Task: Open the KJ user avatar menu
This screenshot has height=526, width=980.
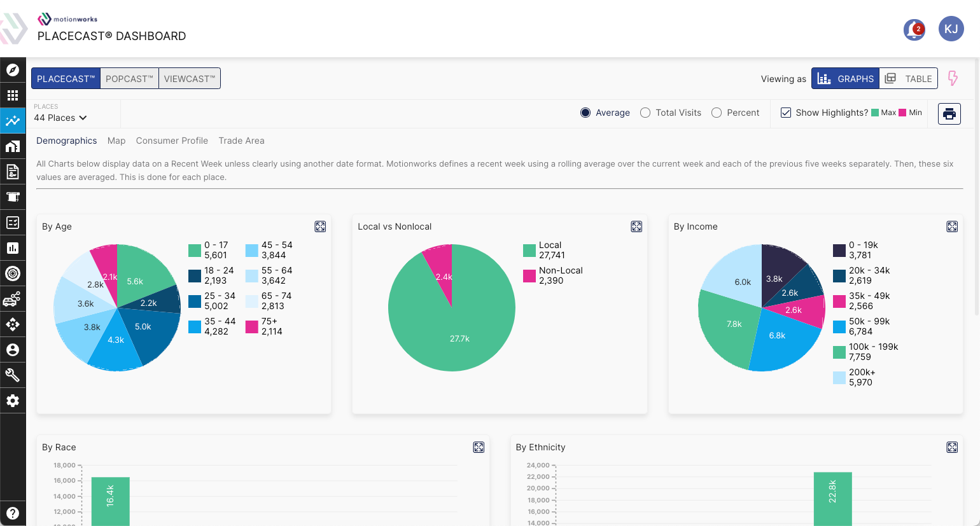Action: (951, 29)
